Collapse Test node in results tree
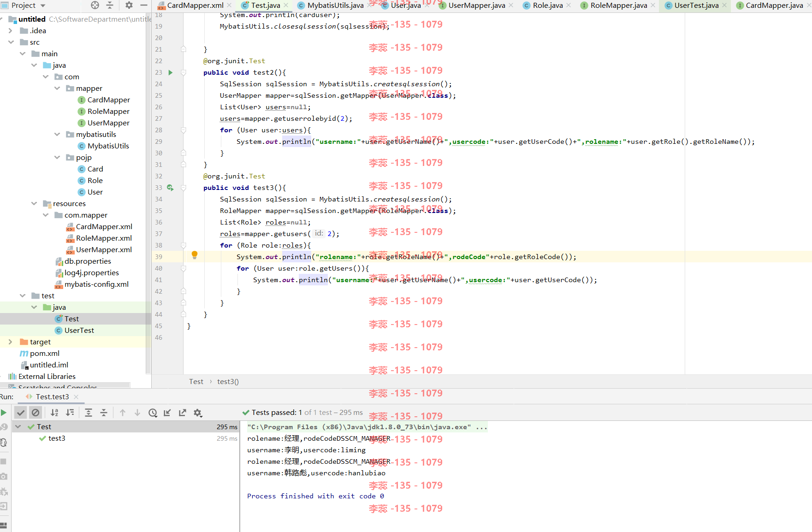 click(x=18, y=426)
